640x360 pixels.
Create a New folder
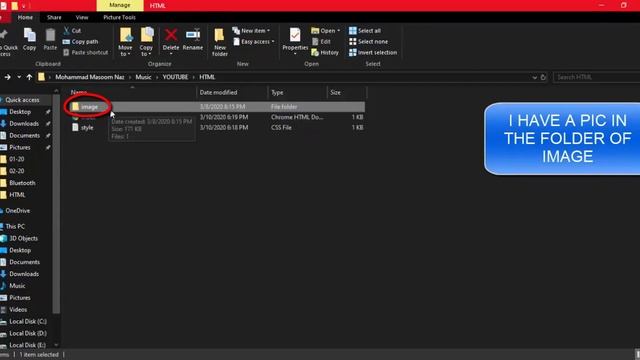(x=220, y=42)
